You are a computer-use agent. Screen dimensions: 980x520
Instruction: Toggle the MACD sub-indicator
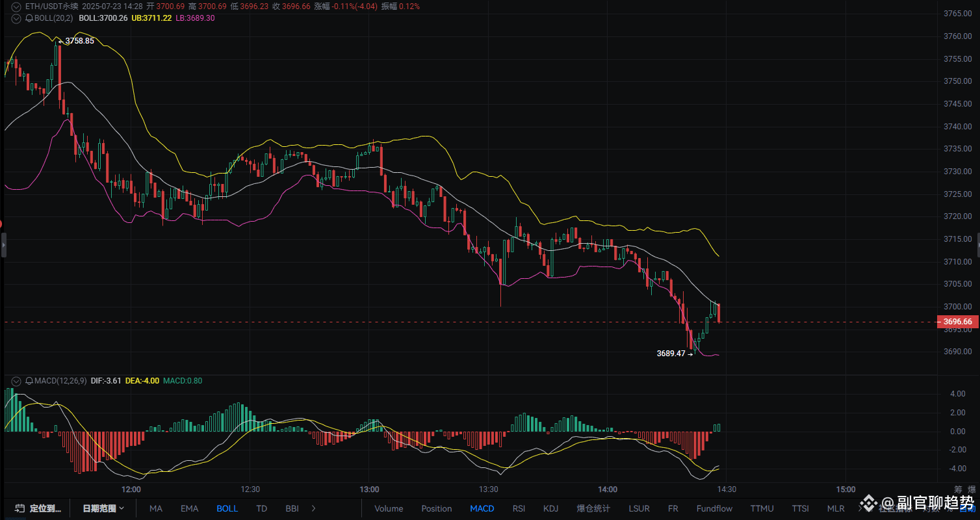(482, 508)
